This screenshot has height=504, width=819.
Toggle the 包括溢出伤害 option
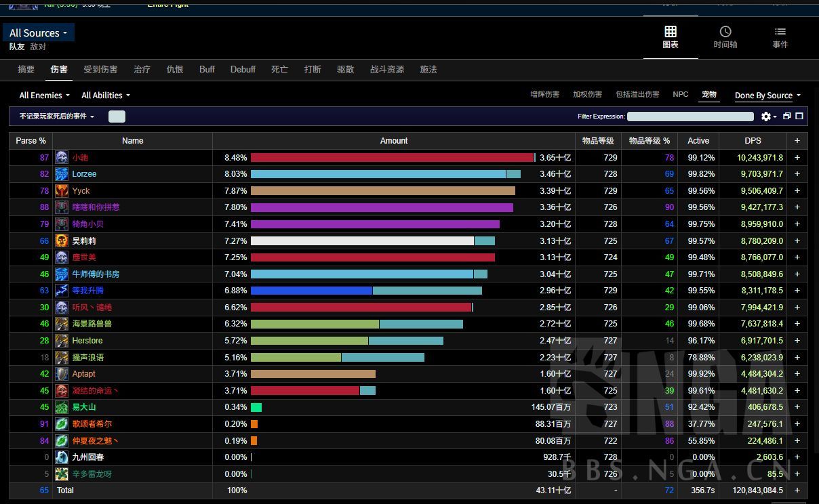(x=637, y=95)
